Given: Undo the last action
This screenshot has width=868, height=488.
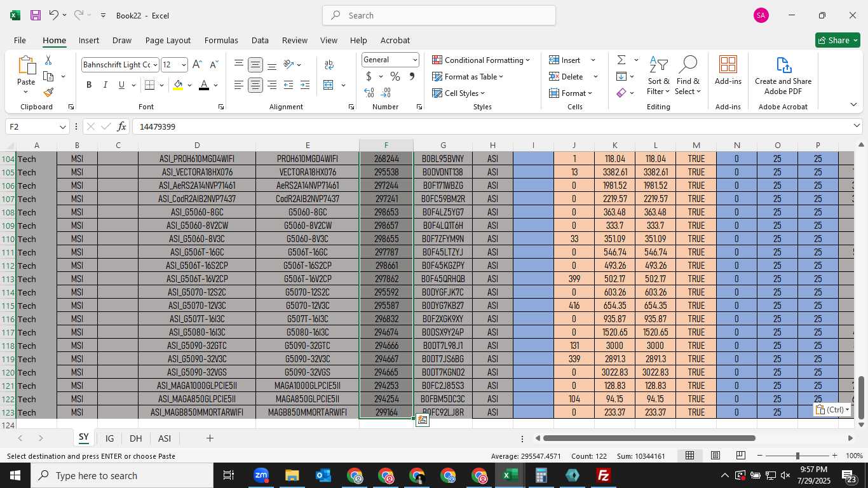Looking at the screenshot, I should [54, 15].
